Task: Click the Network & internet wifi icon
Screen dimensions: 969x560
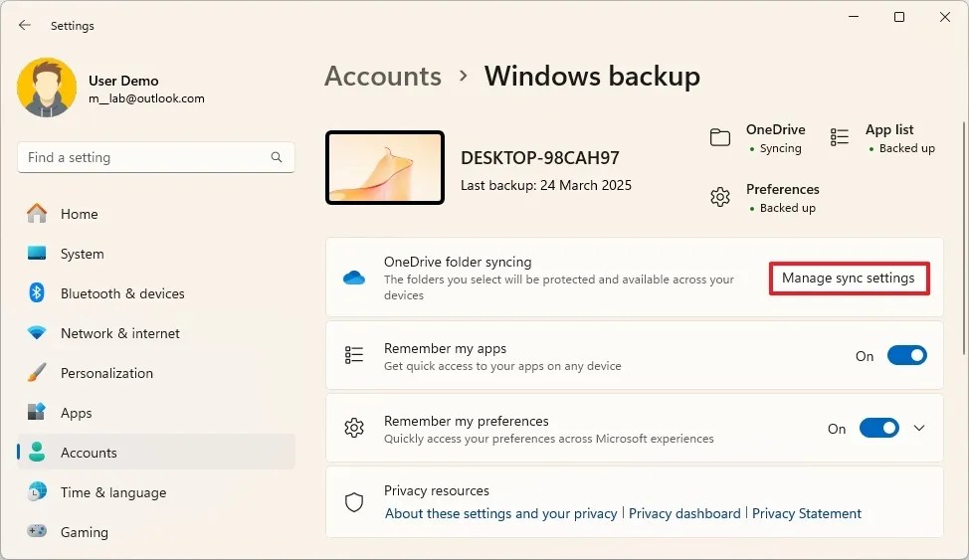Action: coord(37,333)
